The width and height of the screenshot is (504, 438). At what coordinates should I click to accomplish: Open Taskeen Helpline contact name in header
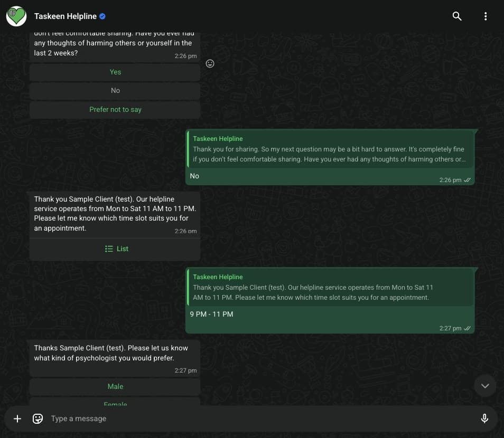(x=66, y=16)
